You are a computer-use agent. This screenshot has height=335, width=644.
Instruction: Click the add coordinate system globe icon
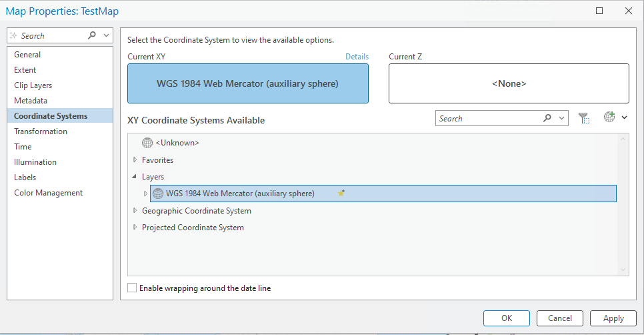point(609,117)
